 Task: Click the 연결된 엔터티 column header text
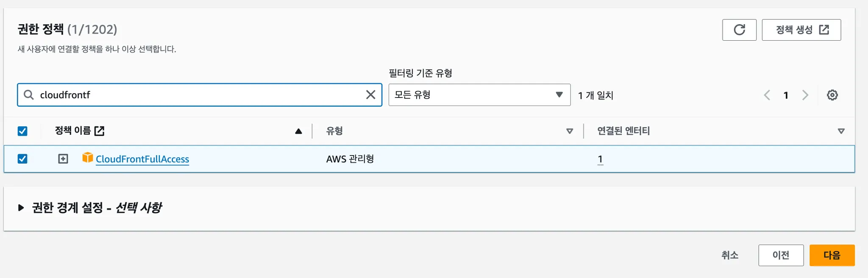(x=623, y=131)
